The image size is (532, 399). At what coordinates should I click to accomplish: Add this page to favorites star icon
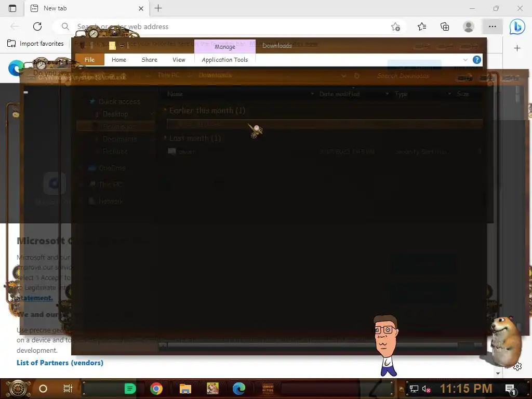(395, 27)
